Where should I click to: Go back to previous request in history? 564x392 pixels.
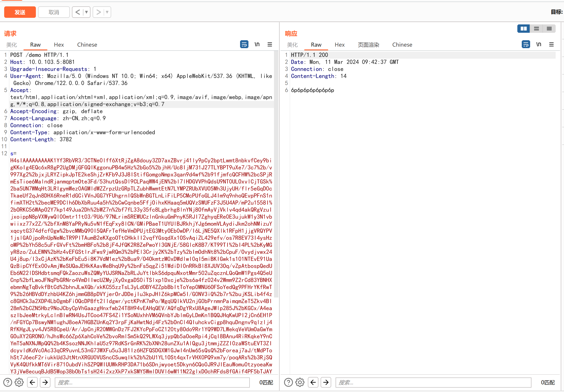pos(78,12)
